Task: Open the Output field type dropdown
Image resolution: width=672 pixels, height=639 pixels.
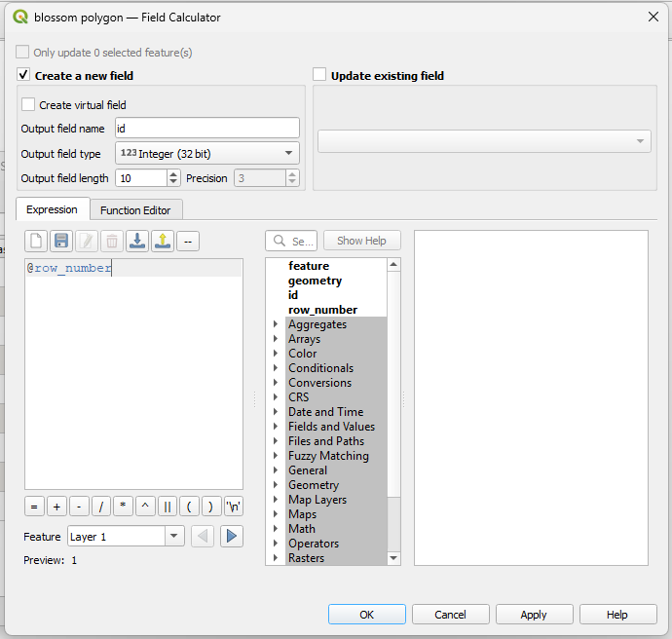Action: 206,154
